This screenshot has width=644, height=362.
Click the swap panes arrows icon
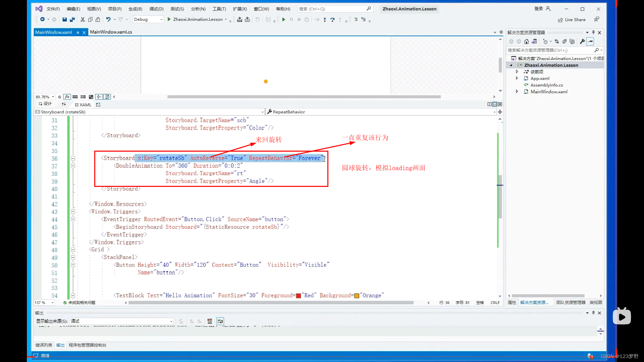pos(64,104)
